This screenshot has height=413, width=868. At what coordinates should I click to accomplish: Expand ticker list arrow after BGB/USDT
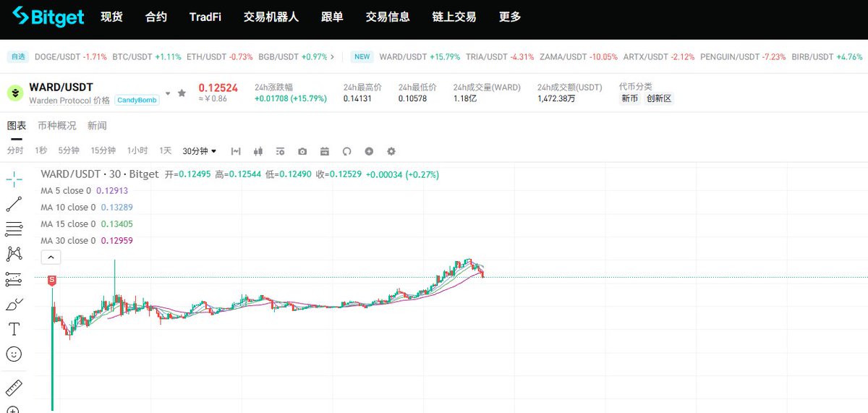[x=333, y=56]
